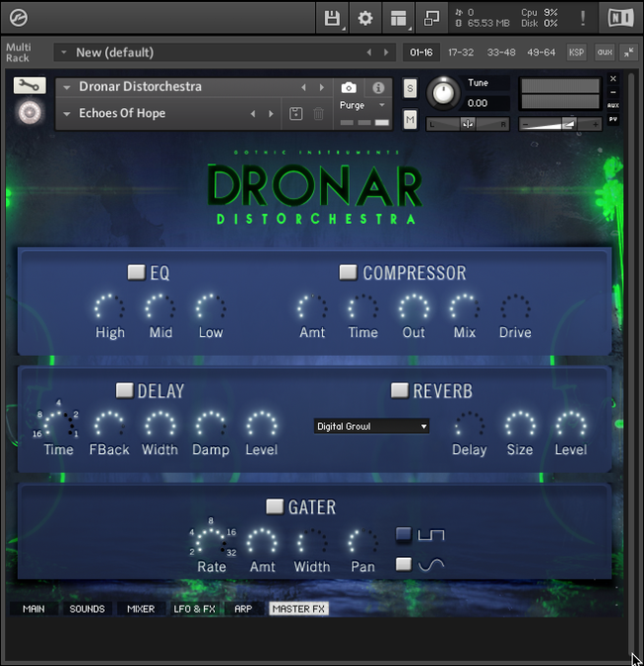Open the Dronar Distorchestra instrument dropdown
The image size is (644, 666).
66,87
